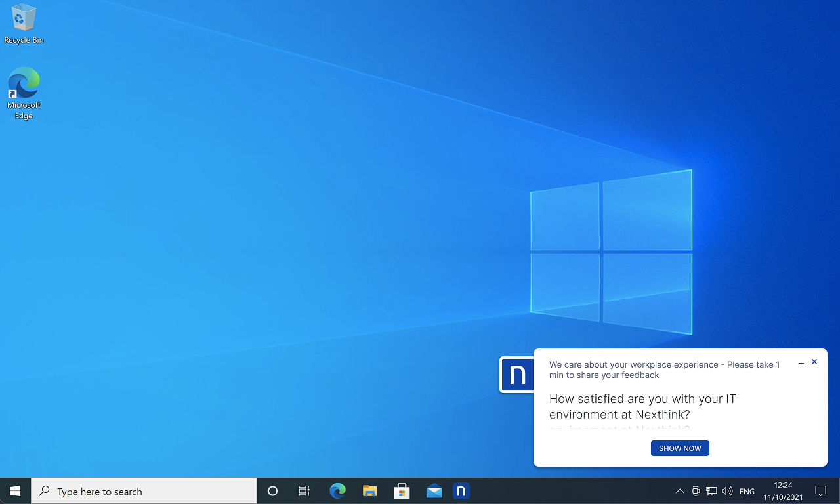Minimize the Nexthink feedback popup
The width and height of the screenshot is (840, 504).
click(x=801, y=363)
